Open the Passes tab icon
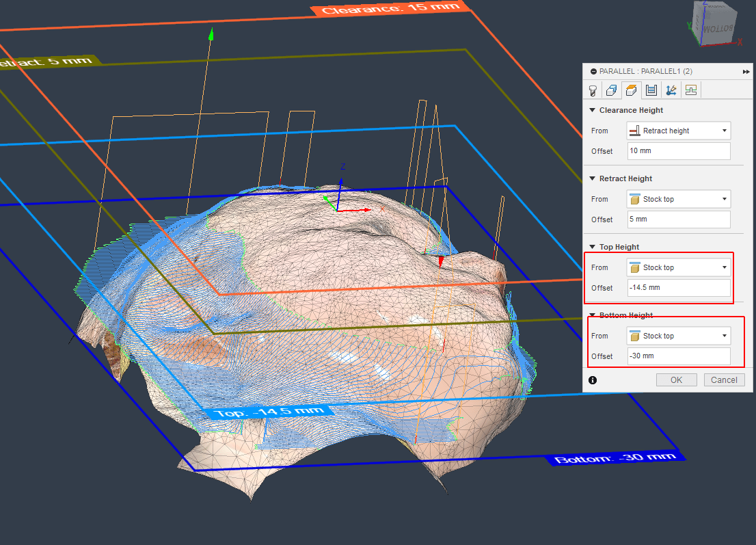Viewport: 756px width, 545px height. [x=651, y=90]
